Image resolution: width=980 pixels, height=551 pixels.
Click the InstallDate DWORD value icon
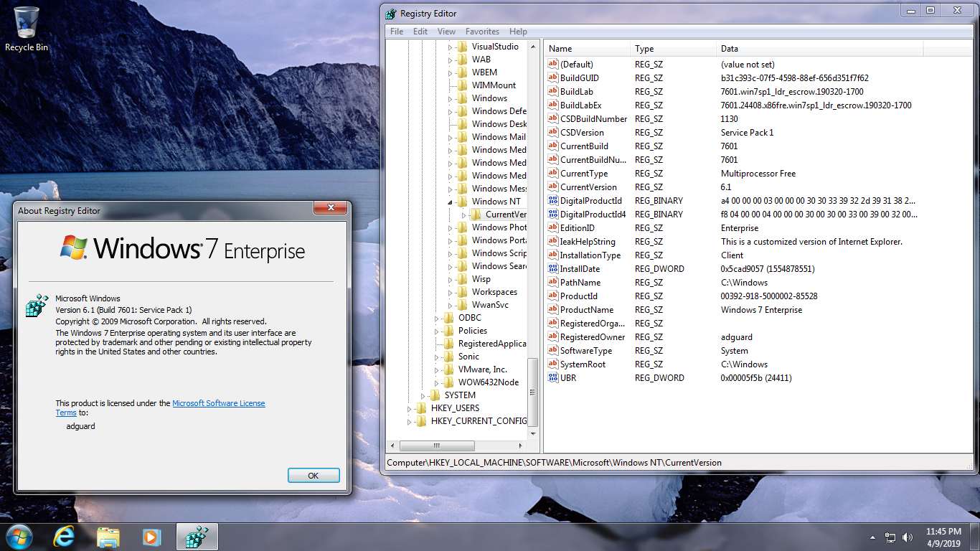tap(552, 268)
